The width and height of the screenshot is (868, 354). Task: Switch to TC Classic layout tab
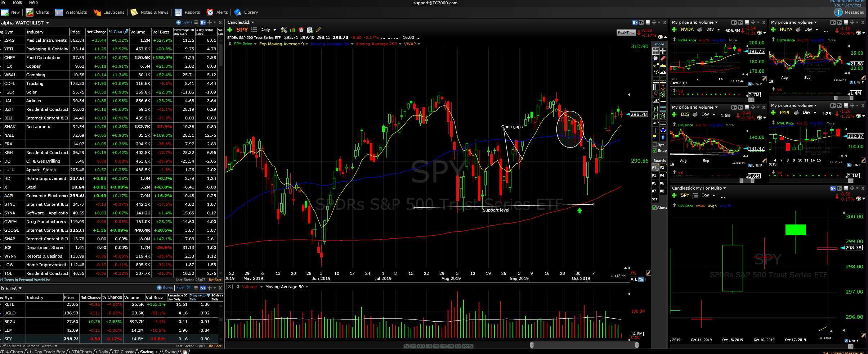(124, 351)
